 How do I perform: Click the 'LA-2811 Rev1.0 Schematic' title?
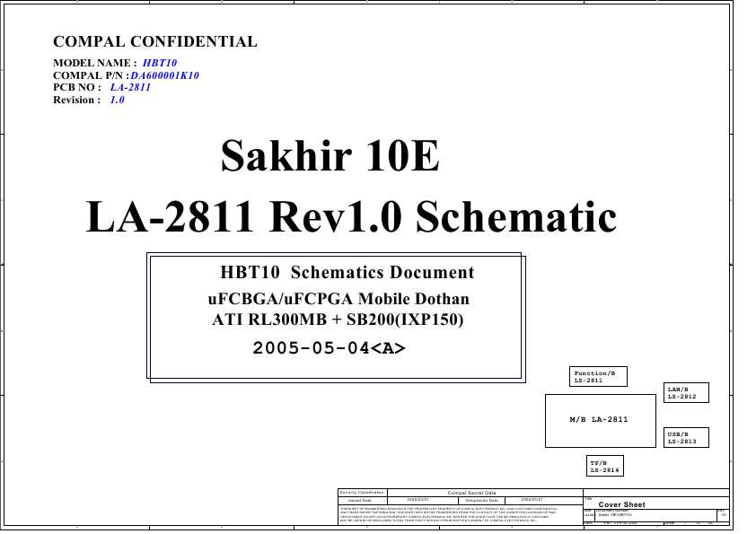[351, 216]
